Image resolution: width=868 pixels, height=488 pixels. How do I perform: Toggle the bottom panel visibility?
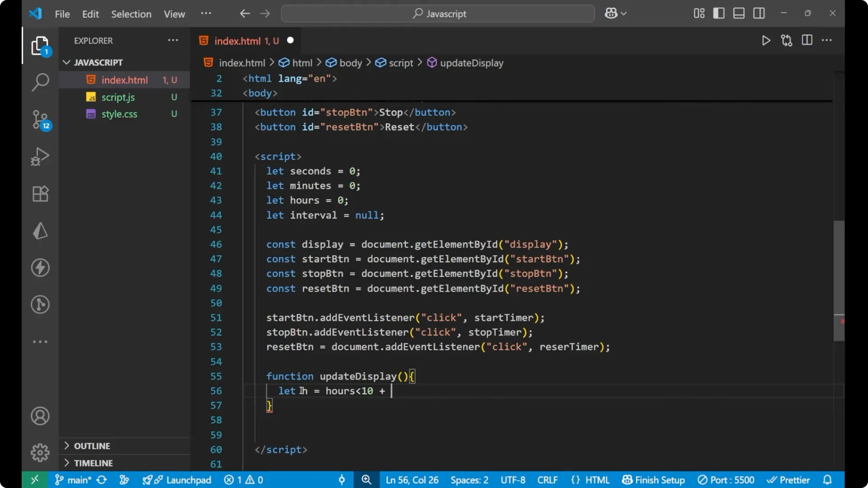(738, 13)
